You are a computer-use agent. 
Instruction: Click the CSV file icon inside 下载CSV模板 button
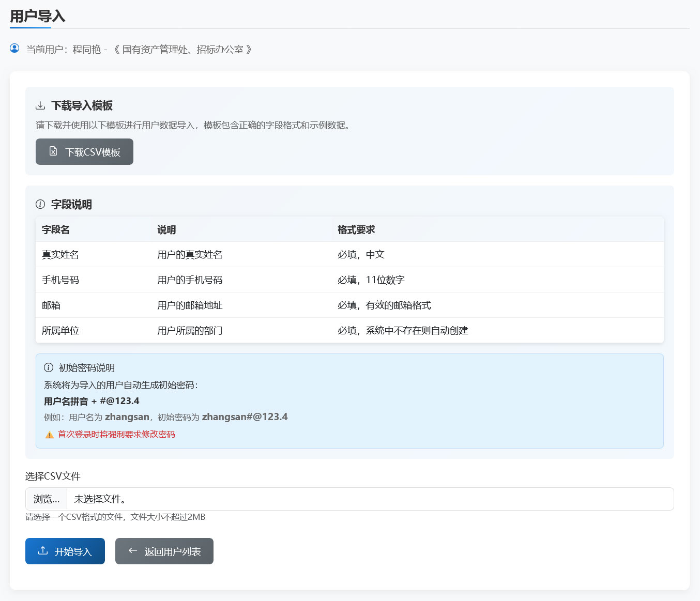click(x=53, y=151)
